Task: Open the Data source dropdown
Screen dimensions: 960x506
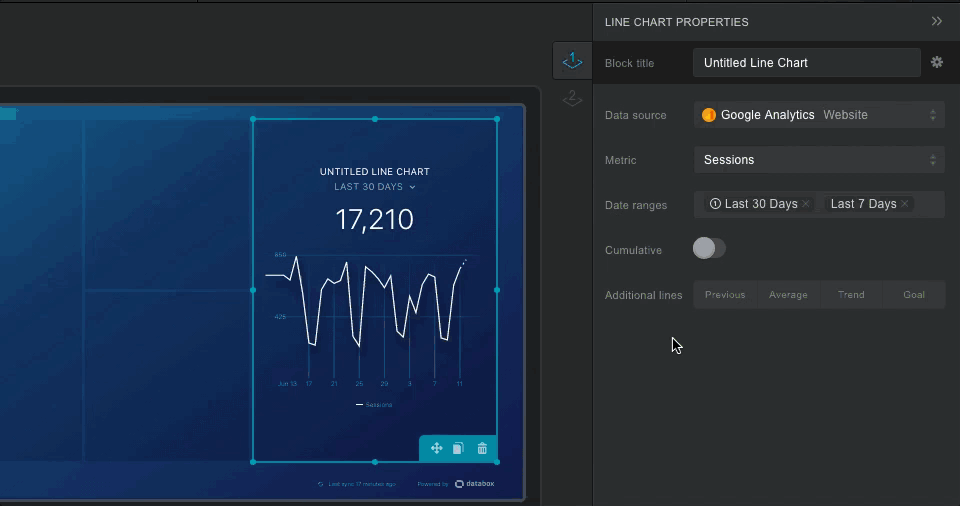Action: [818, 115]
